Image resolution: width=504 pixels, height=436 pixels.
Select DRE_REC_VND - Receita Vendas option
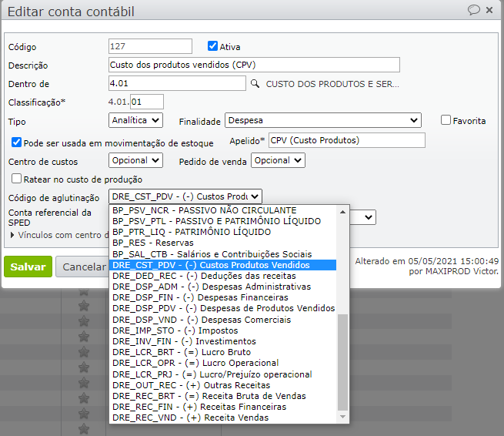coord(222,418)
